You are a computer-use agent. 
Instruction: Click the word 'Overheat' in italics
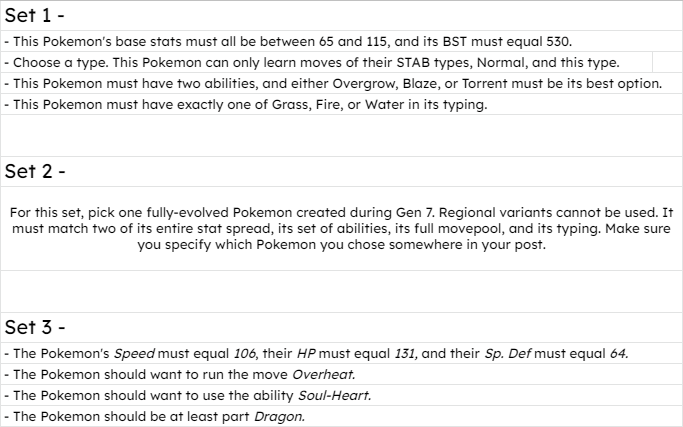[x=324, y=374]
